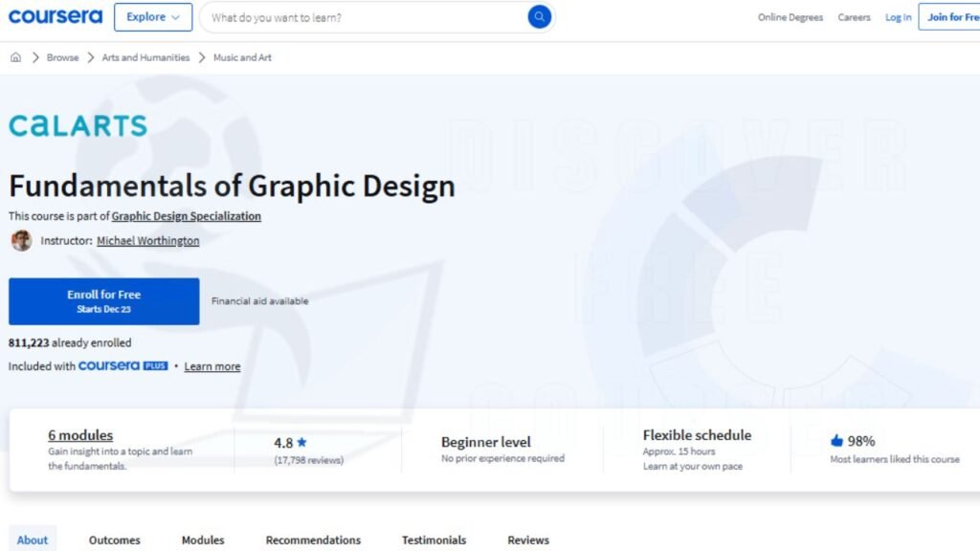Click the thumbs-up 98% icon
This screenshot has height=551, width=980.
[x=836, y=440]
